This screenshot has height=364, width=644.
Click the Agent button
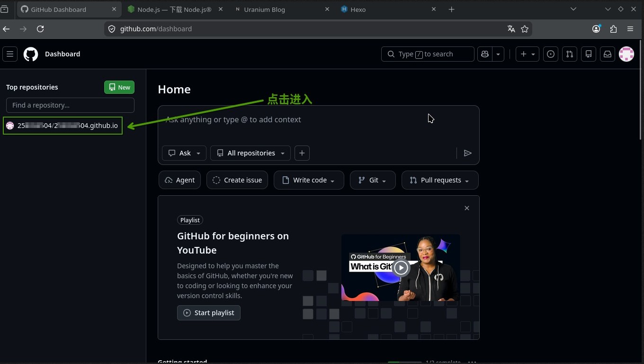pyautogui.click(x=180, y=180)
